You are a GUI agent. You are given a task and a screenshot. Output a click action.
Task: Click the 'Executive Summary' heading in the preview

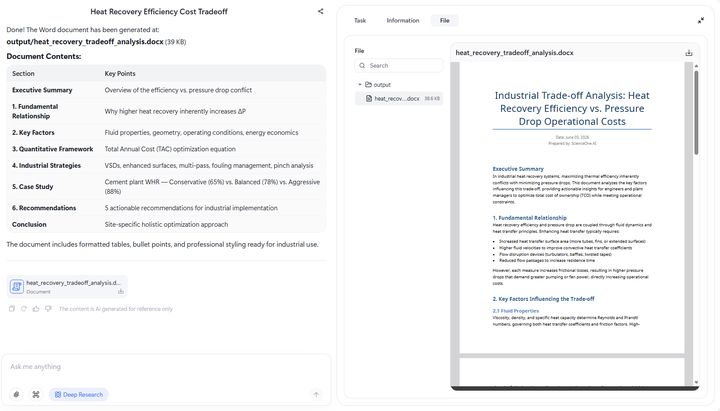coord(518,169)
